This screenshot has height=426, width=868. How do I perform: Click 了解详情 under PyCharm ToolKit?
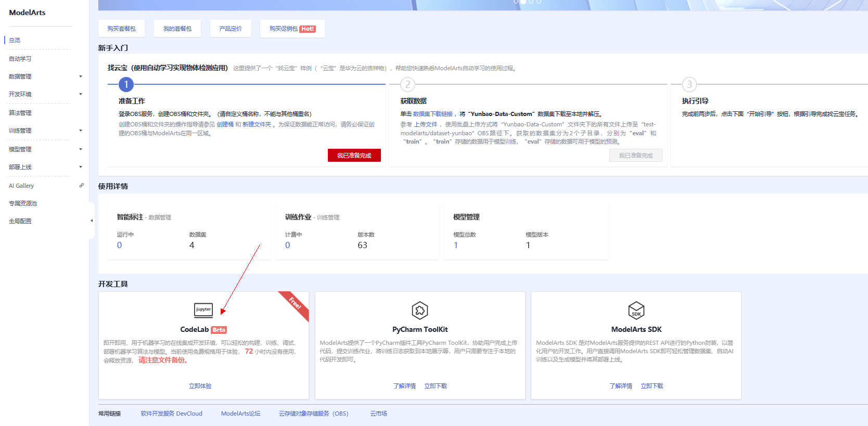click(404, 386)
